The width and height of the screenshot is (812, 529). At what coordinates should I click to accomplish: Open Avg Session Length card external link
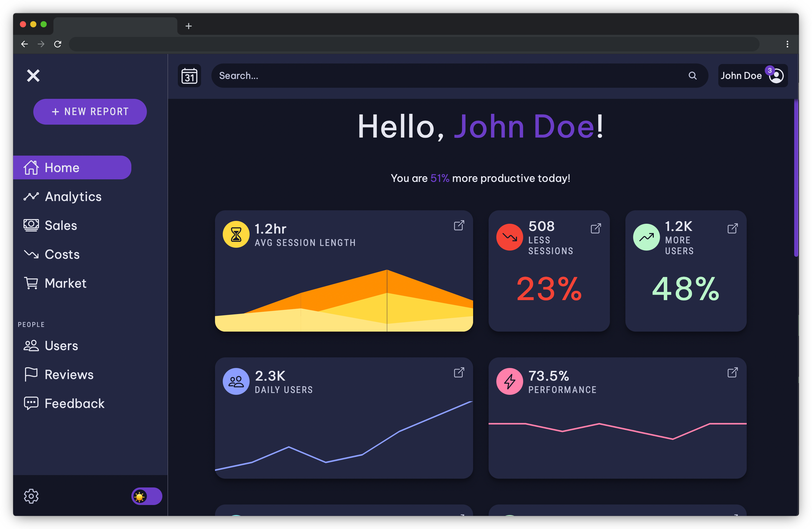459,226
